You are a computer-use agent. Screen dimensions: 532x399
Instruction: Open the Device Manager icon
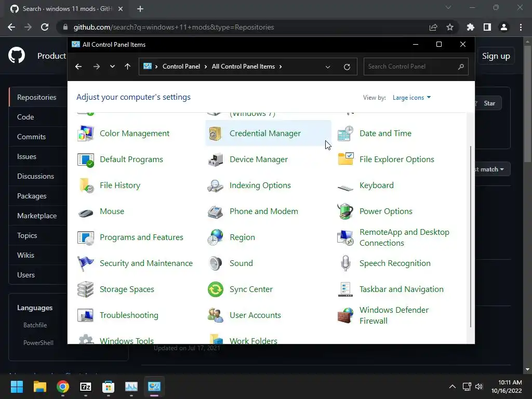click(216, 159)
